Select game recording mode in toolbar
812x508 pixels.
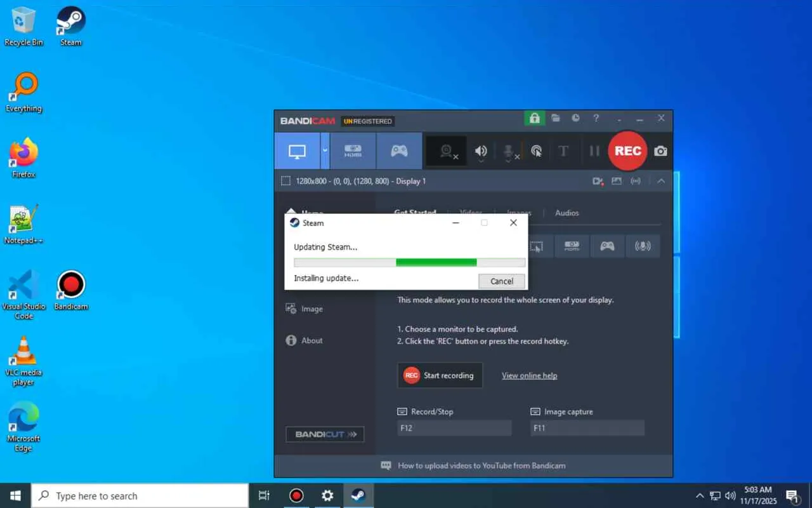point(399,151)
